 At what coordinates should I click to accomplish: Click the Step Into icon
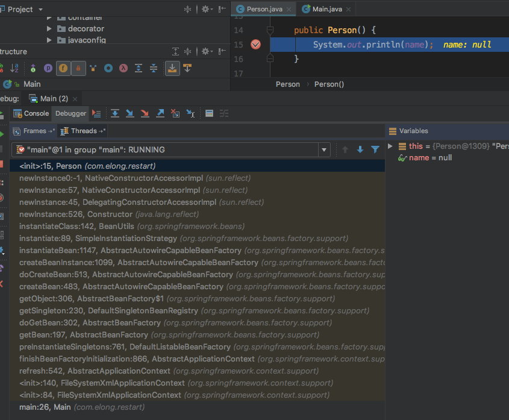[x=130, y=113]
